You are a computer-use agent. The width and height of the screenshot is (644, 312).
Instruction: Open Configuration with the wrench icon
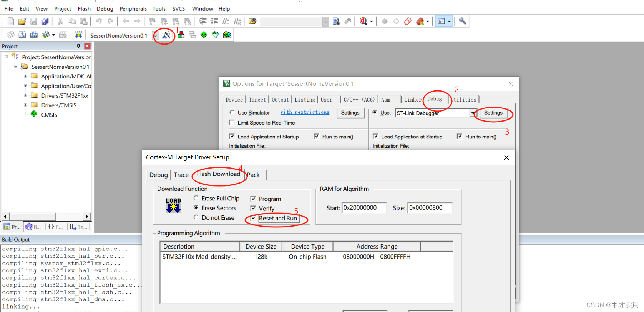tap(463, 21)
